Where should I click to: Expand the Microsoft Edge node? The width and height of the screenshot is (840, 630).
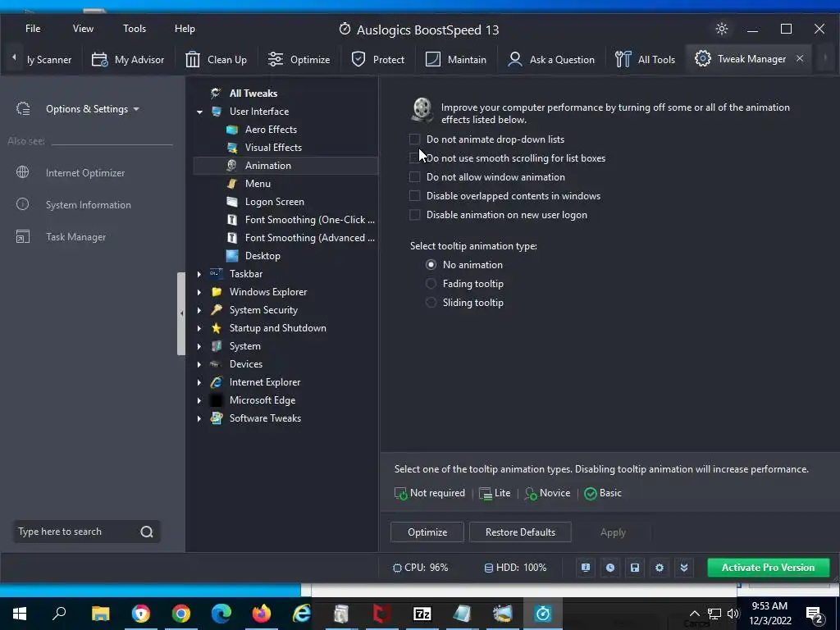[x=199, y=400]
